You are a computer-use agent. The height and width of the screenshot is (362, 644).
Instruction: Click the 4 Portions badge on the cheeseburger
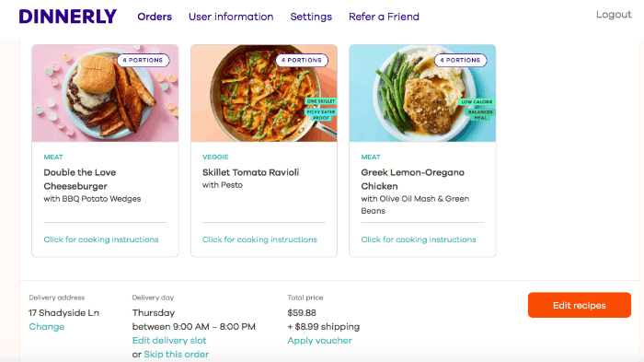(x=143, y=60)
